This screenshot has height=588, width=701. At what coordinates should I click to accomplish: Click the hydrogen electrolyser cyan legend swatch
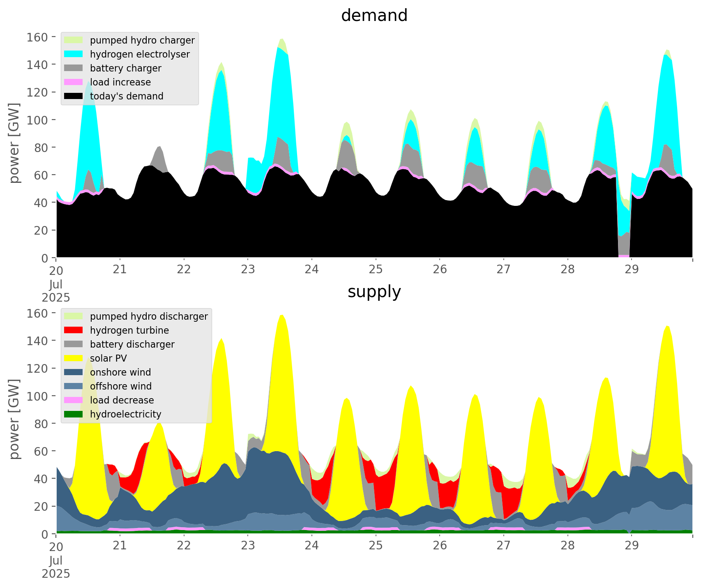74,54
